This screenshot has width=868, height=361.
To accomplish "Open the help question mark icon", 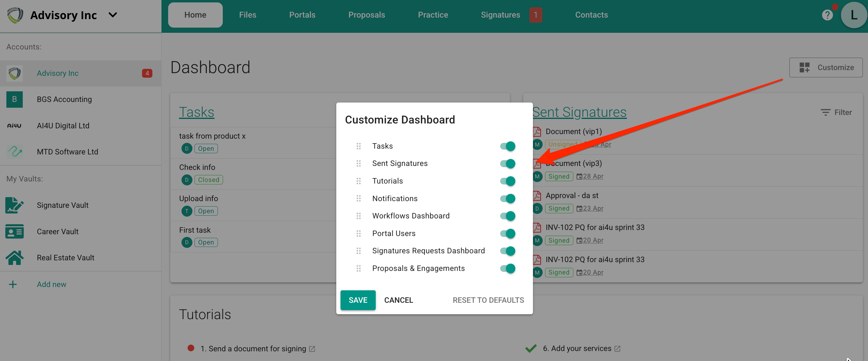I will pyautogui.click(x=827, y=15).
